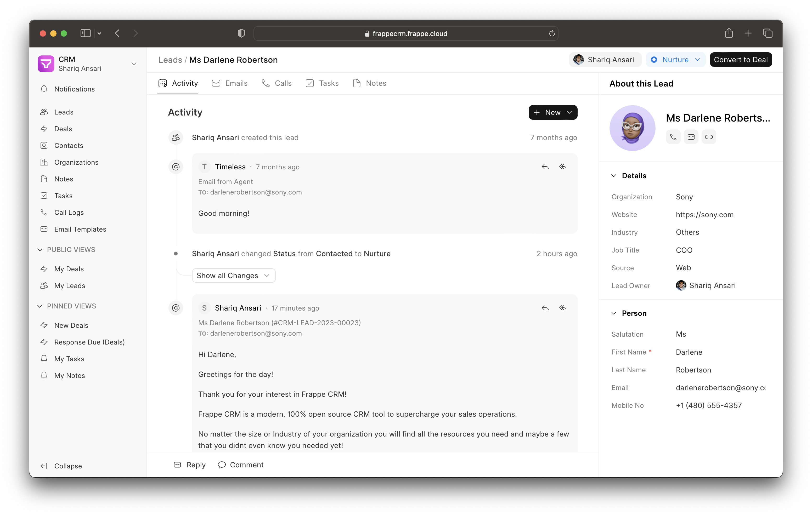Select Contacts in the sidebar
The image size is (812, 516).
[69, 145]
